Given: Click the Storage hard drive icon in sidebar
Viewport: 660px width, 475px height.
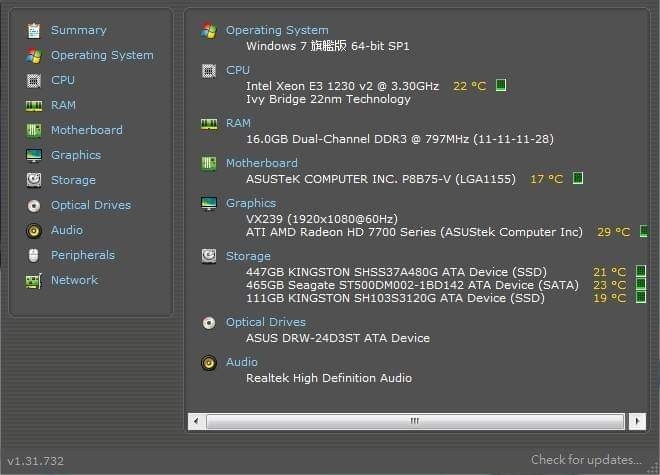Looking at the screenshot, I should click(34, 180).
